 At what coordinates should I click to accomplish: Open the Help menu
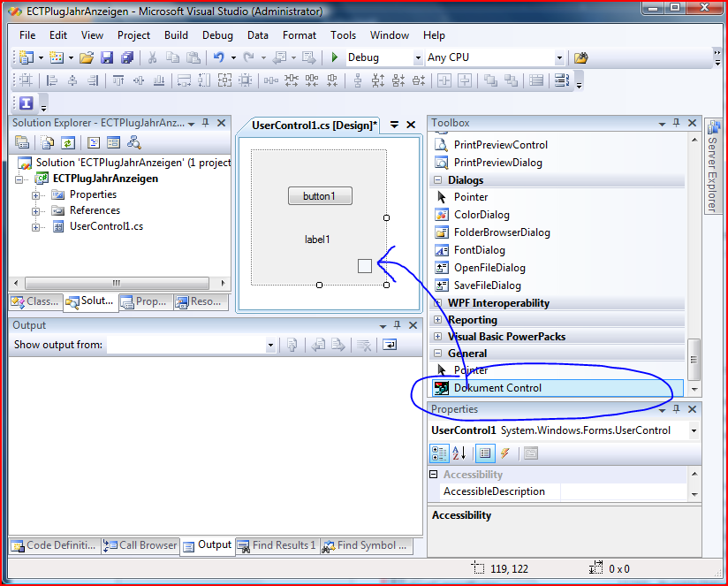pyautogui.click(x=434, y=35)
